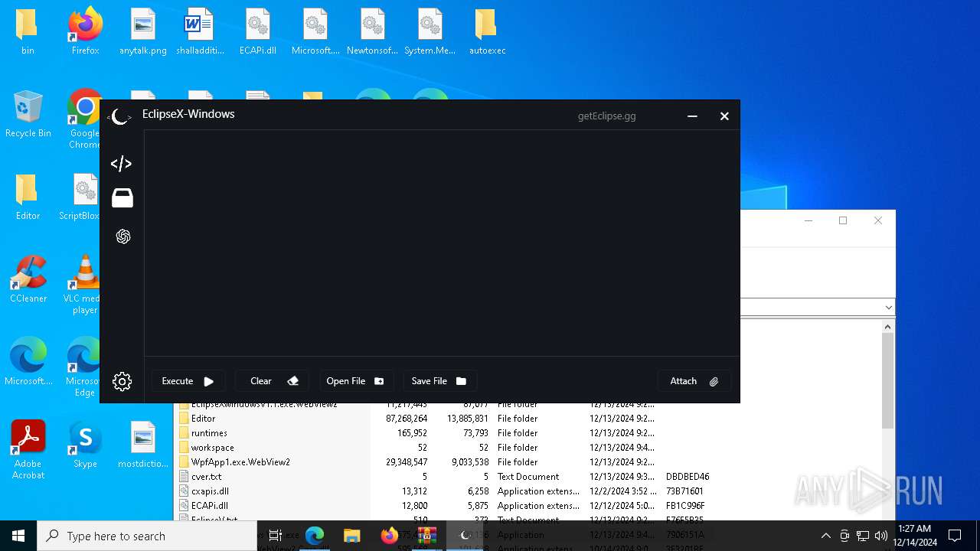
Task: Open Microsoft Edge from taskbar
Action: pos(315,536)
